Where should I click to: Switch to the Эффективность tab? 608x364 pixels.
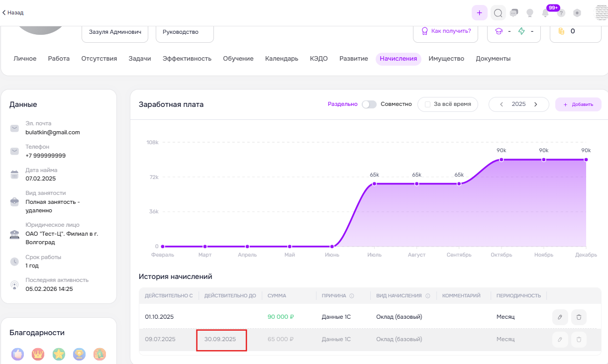pyautogui.click(x=187, y=59)
